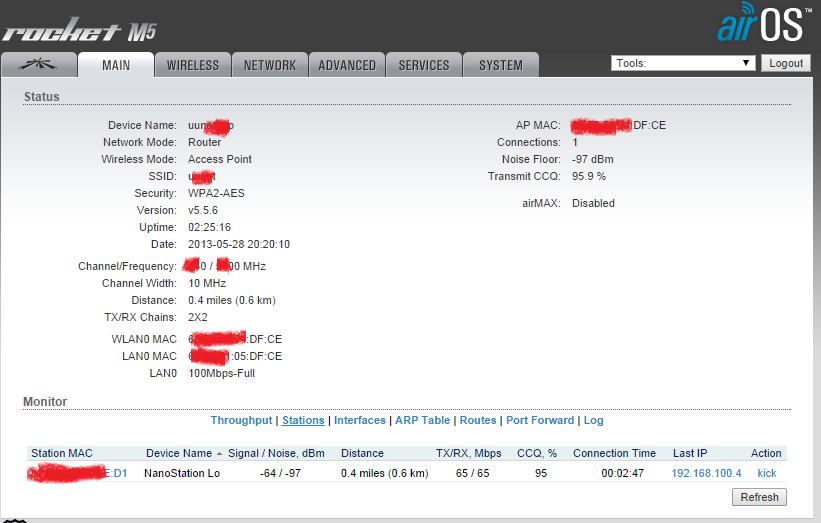Click the redacted station MAC link

[x=77, y=473]
